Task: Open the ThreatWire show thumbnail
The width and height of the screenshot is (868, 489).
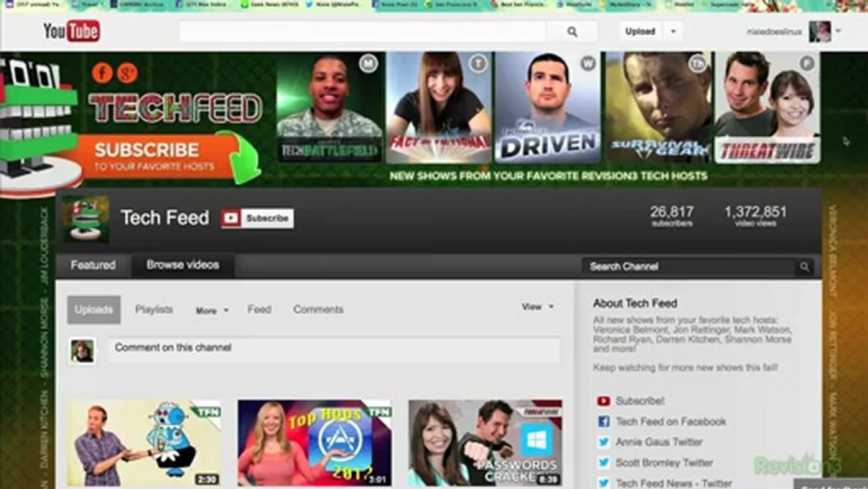Action: pos(768,107)
